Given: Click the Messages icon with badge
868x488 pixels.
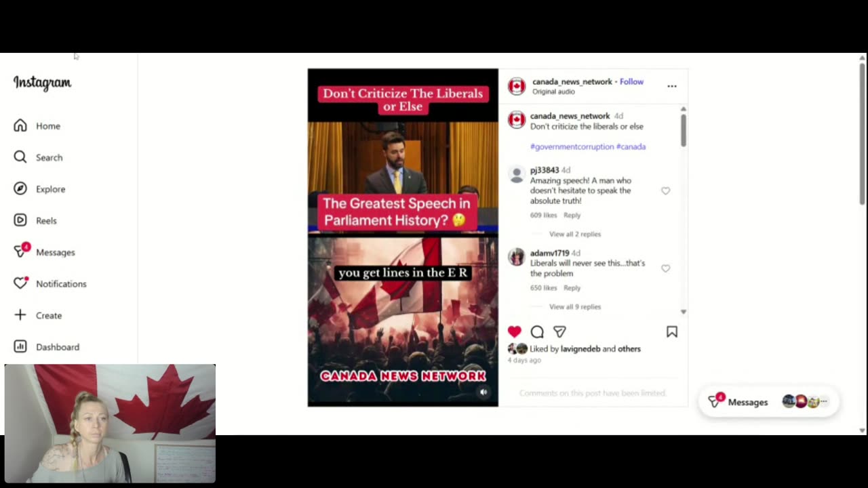Looking at the screenshot, I should [x=22, y=251].
